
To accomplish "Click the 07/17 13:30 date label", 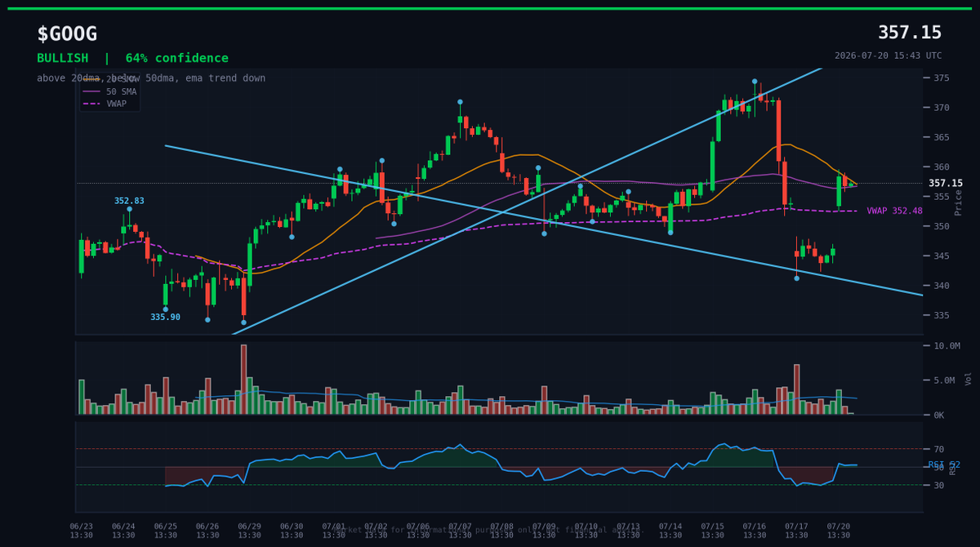I will [x=796, y=531].
